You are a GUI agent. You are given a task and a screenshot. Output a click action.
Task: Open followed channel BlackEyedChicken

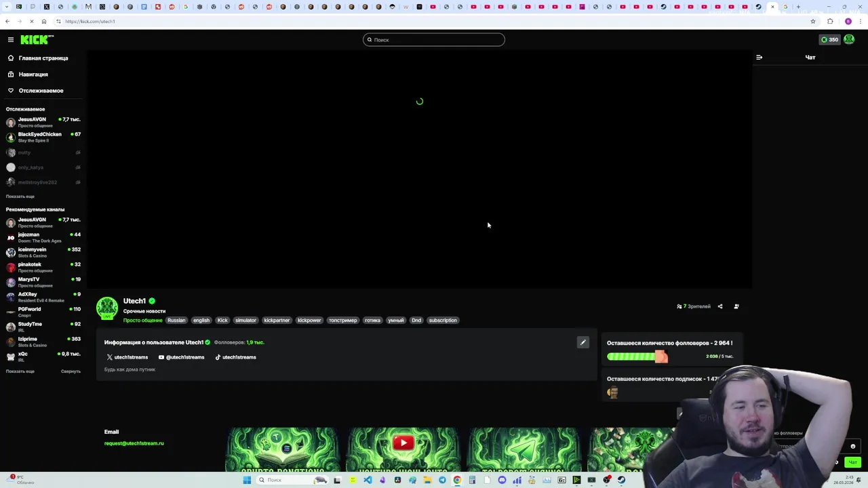coord(43,137)
